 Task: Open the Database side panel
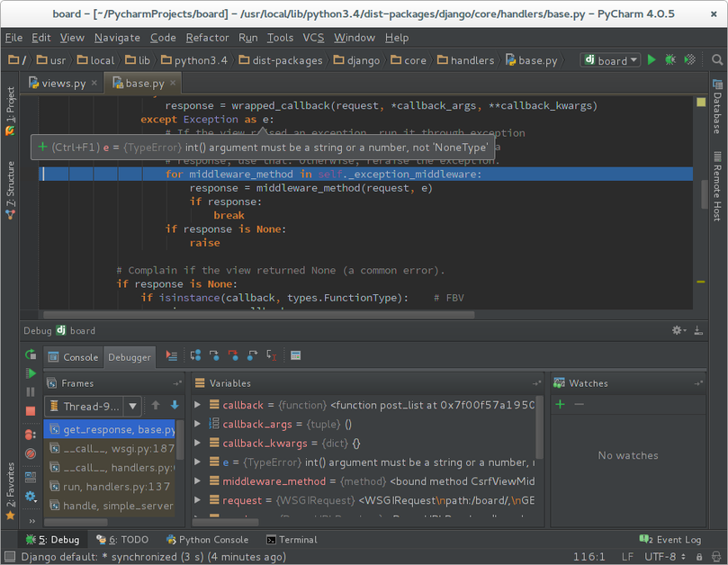tap(717, 107)
